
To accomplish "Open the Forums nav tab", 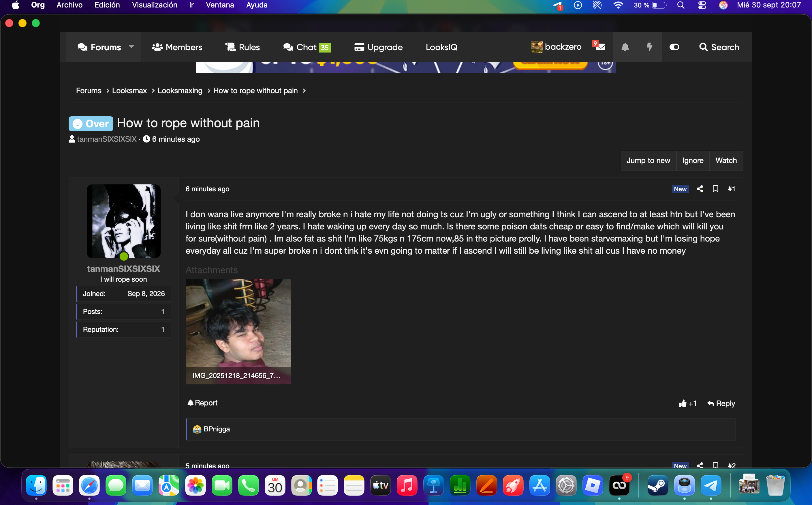I will tap(99, 47).
